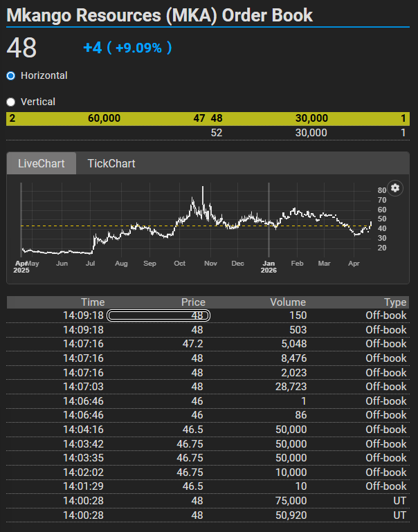Click volume 503 in trades table
Viewport: 418px width, 532px height.
pyautogui.click(x=298, y=330)
